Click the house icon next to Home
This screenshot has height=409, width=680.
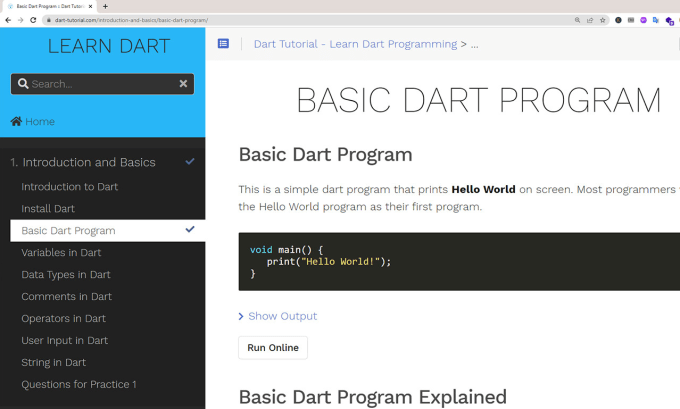[16, 121]
